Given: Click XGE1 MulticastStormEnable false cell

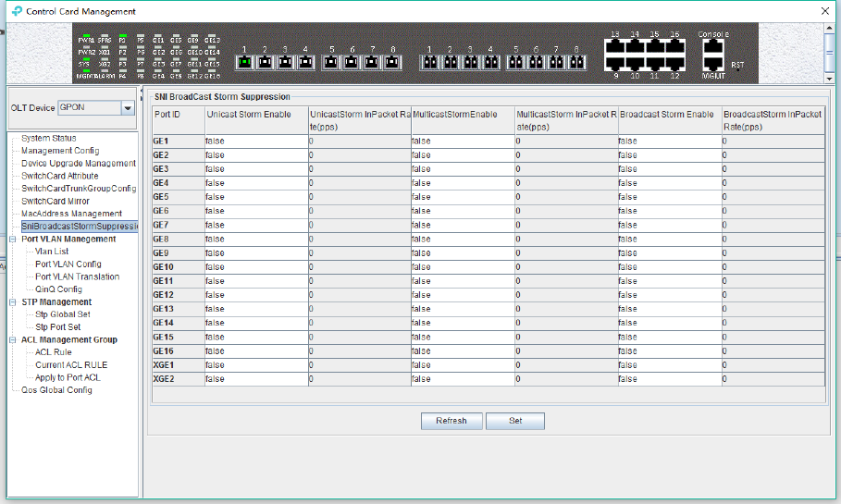Looking at the screenshot, I should click(x=463, y=365).
